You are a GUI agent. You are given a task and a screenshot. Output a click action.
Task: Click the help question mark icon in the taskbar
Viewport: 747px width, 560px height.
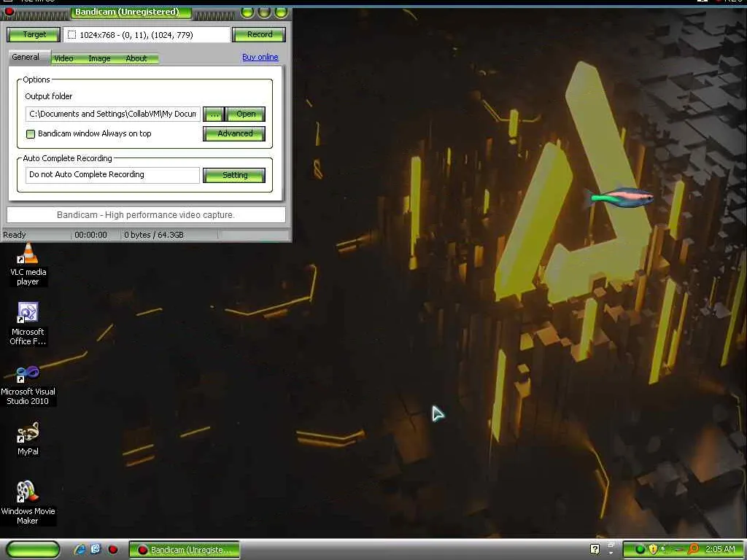(x=595, y=549)
